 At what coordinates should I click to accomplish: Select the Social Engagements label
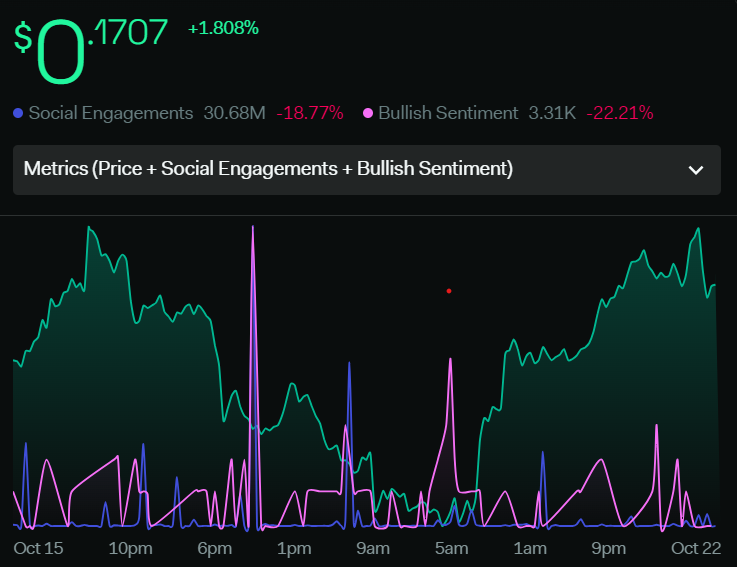click(111, 113)
